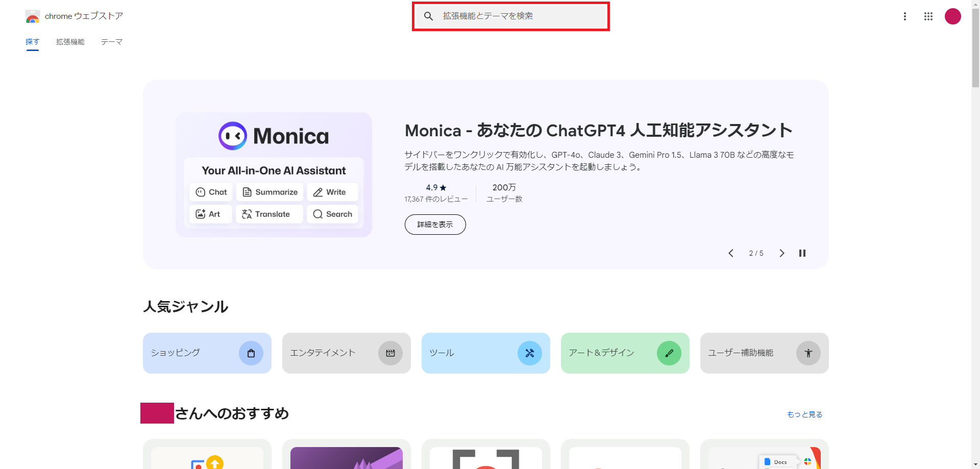980x469 pixels.
Task: Click the 人気ジャンル heading
Action: coord(186,307)
